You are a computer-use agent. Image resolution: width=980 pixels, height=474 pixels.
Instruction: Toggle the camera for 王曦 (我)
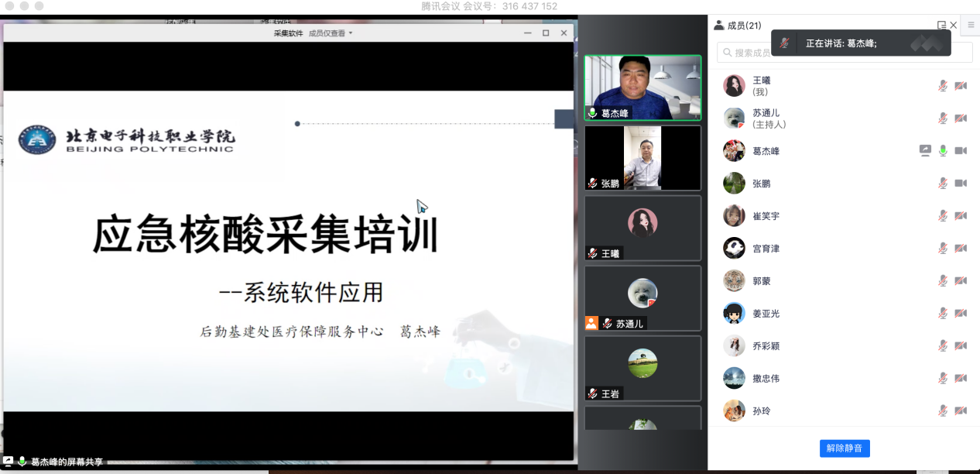coord(961,86)
